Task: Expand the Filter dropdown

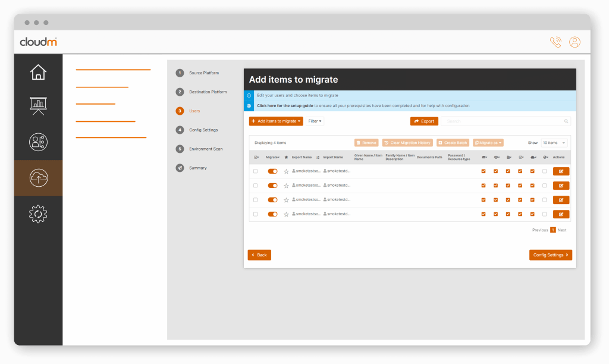Action: pyautogui.click(x=315, y=121)
